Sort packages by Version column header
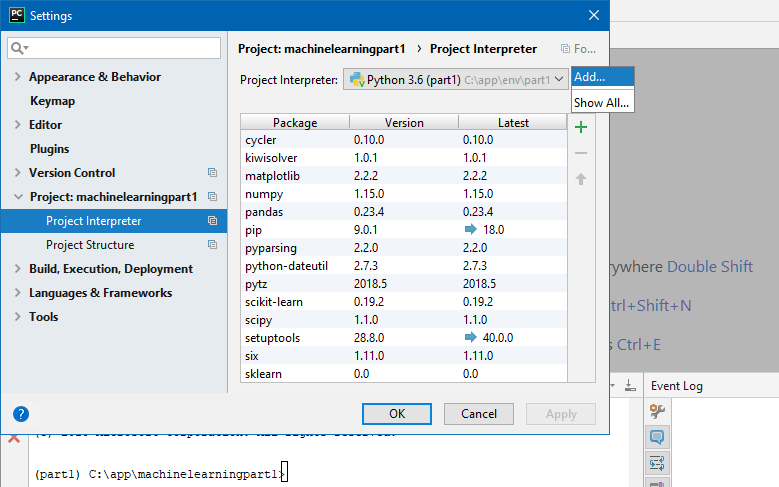Image resolution: width=779 pixels, height=487 pixels. (x=404, y=123)
